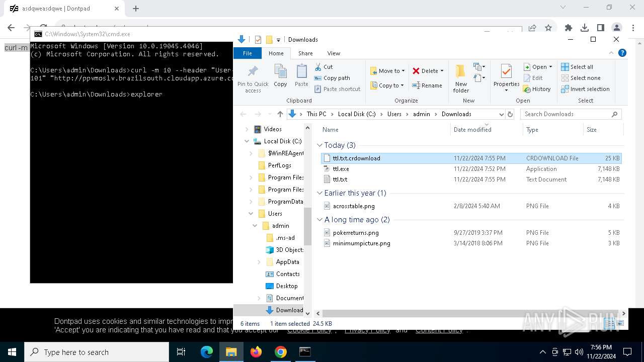Switch to large icons view
The image size is (644, 362).
(x=620, y=323)
